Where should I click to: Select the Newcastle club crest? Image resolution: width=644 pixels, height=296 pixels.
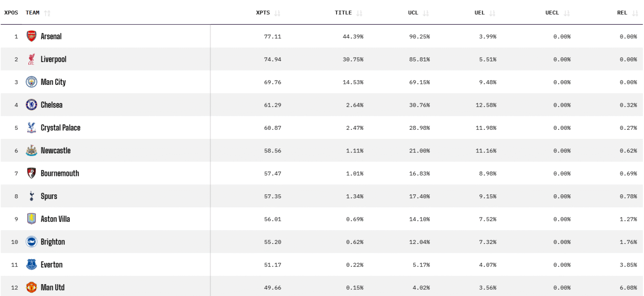pos(31,150)
